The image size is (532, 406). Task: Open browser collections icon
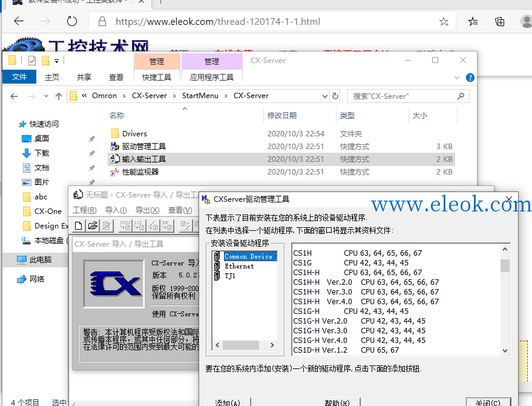tap(499, 22)
